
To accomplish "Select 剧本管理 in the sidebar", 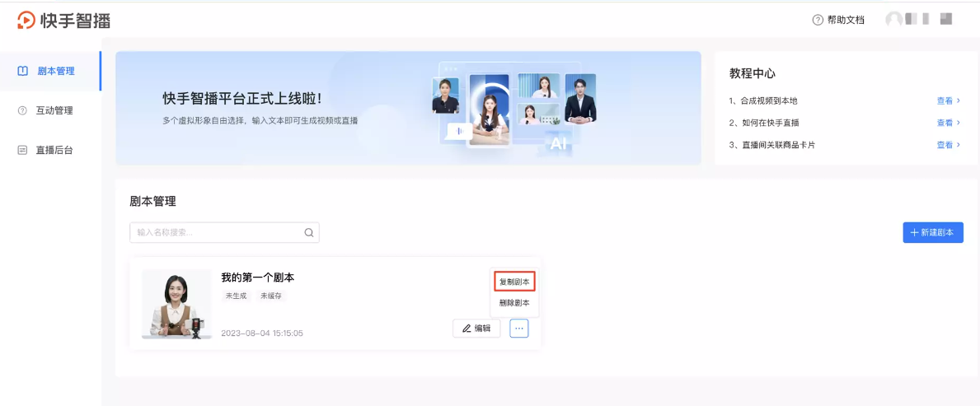I will click(x=50, y=71).
